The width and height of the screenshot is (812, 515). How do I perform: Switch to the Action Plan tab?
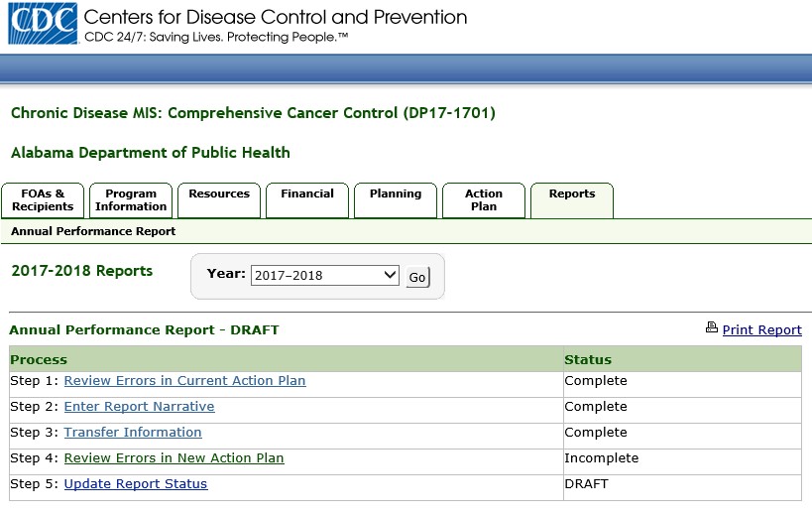pos(484,200)
